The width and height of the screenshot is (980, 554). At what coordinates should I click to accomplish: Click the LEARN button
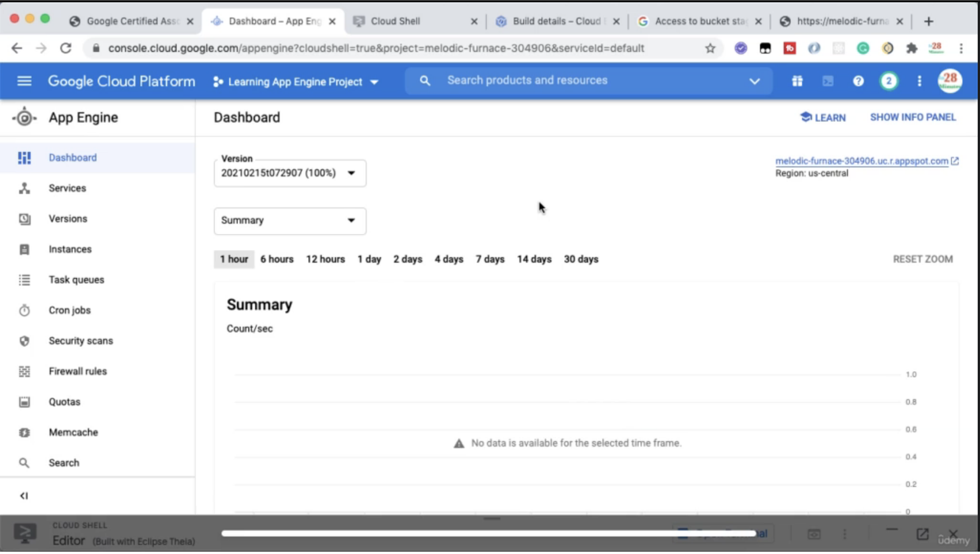(x=823, y=117)
